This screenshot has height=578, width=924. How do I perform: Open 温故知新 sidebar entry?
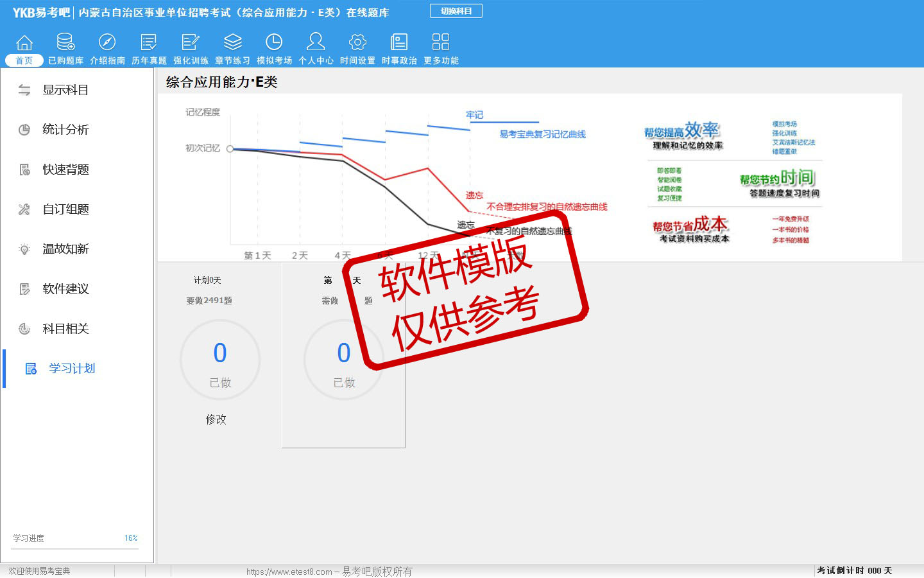pos(65,249)
